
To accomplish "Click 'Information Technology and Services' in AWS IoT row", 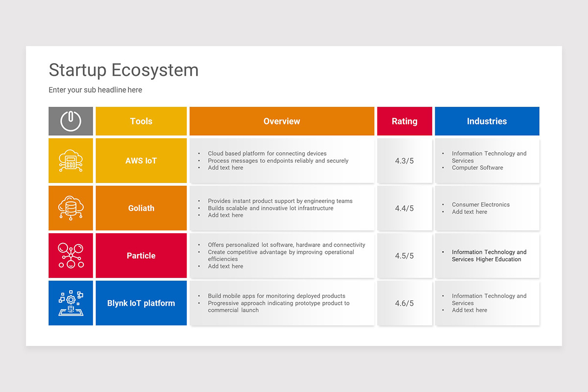I will pyautogui.click(x=489, y=157).
